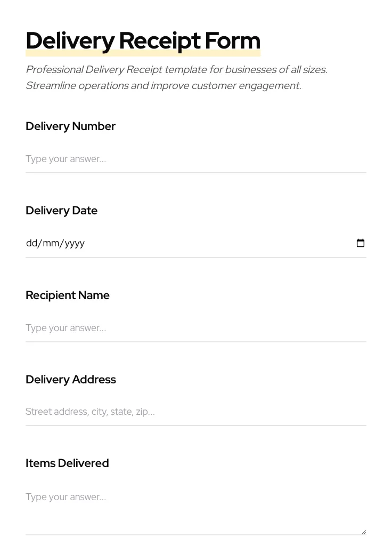Click the Street address placeholder text
The image size is (392, 546).
90,412
